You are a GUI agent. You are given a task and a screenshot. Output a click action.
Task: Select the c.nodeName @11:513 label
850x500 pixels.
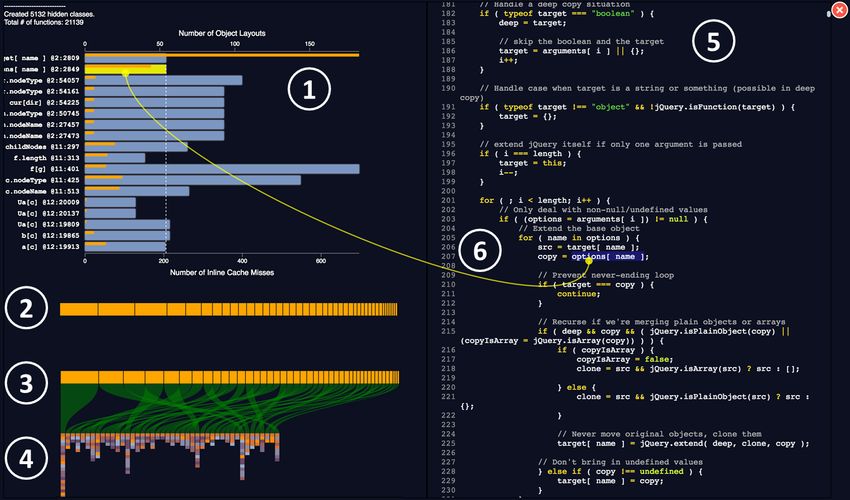tap(42, 191)
